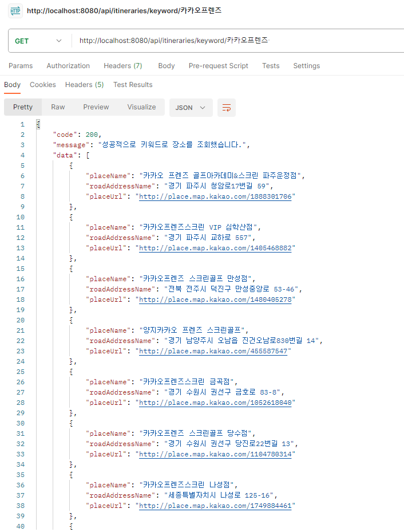Click placeName value "카카오프렌즈 스크린골프 당수점"
The width and height of the screenshot is (404, 532).
195,434
